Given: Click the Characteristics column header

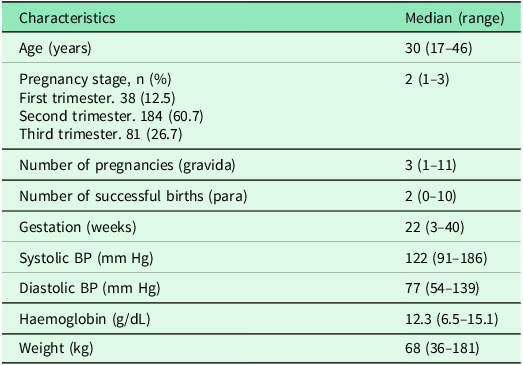Looking at the screenshot, I should click(x=67, y=18).
